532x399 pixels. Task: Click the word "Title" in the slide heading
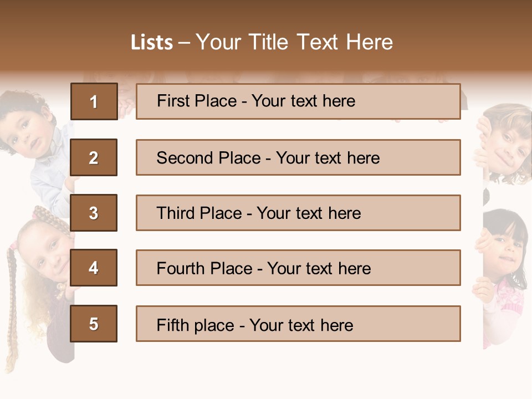click(269, 42)
